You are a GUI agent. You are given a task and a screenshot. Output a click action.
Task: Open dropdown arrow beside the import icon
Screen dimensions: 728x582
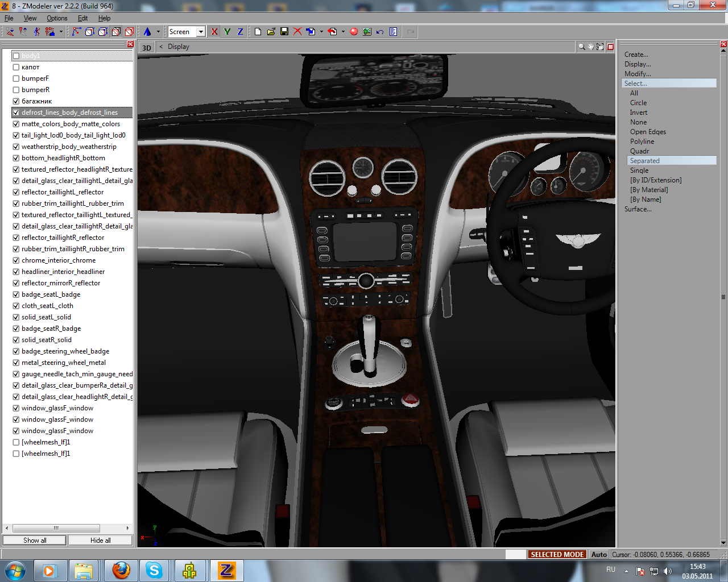tap(321, 32)
